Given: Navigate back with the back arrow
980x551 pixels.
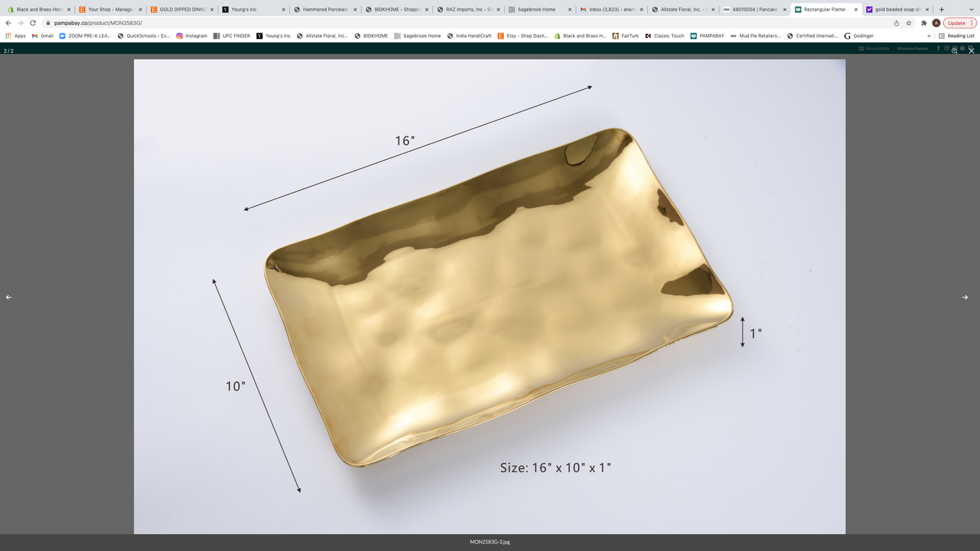Looking at the screenshot, I should point(8,23).
